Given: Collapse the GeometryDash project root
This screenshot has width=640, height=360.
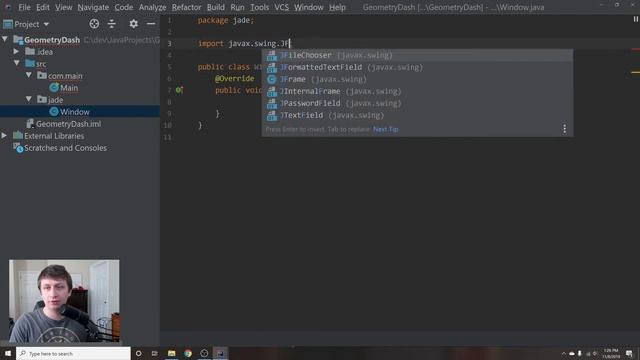Looking at the screenshot, I should click(5, 40).
